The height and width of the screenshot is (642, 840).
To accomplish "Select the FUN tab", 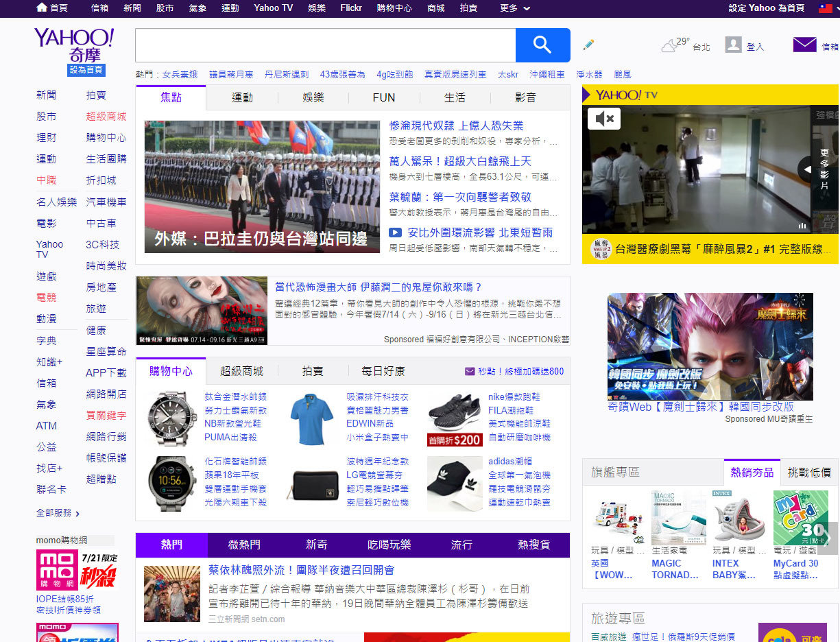I will 384,97.
